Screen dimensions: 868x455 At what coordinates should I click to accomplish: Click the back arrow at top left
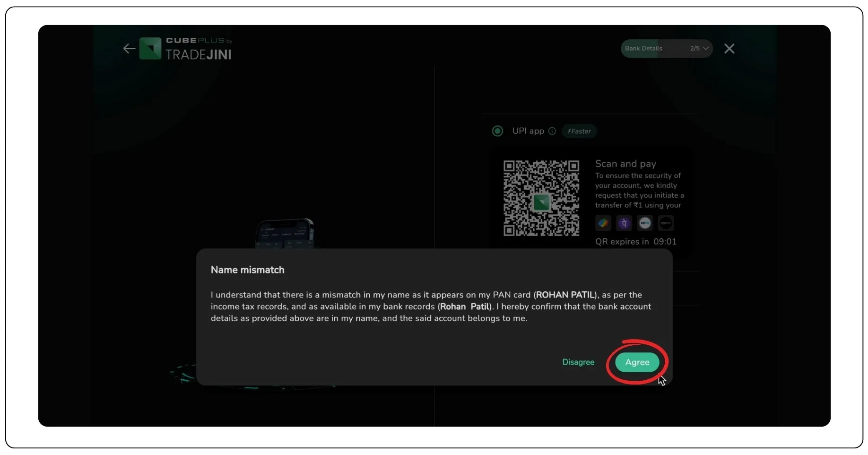129,48
